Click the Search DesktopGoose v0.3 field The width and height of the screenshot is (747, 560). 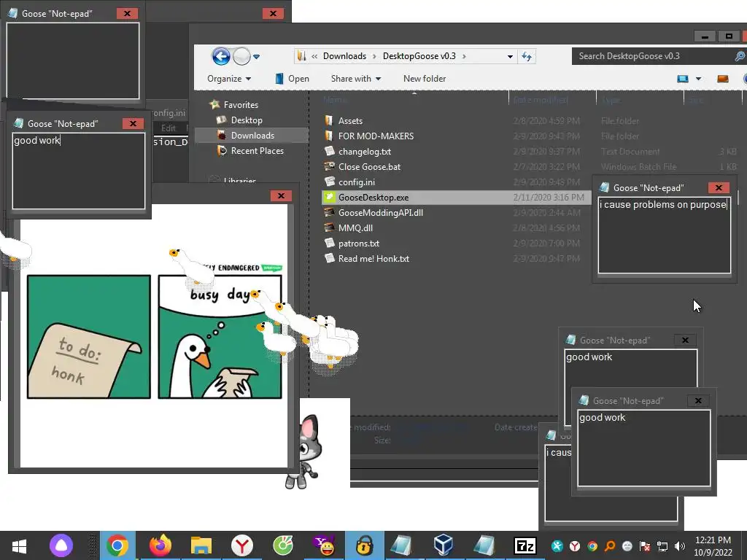[653, 56]
